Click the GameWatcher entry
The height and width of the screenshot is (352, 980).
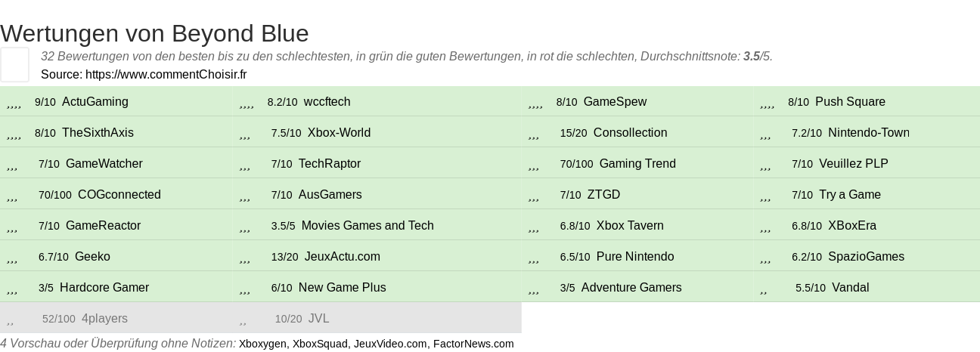coord(104,164)
